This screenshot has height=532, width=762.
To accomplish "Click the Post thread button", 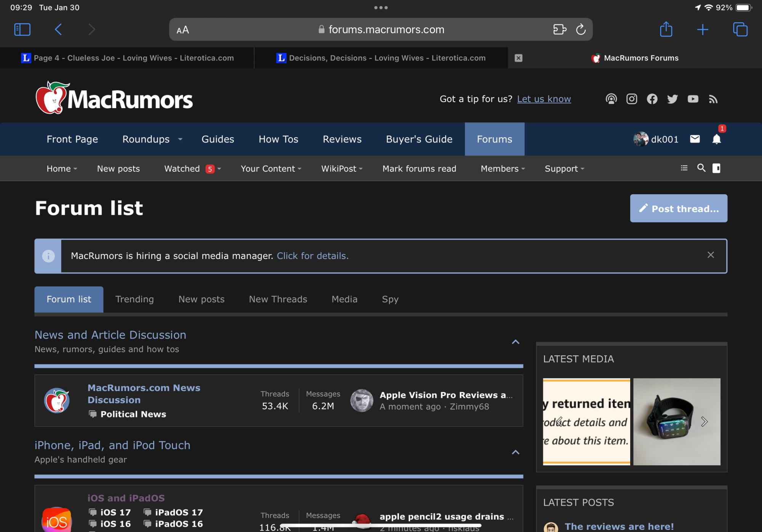I will click(x=678, y=208).
